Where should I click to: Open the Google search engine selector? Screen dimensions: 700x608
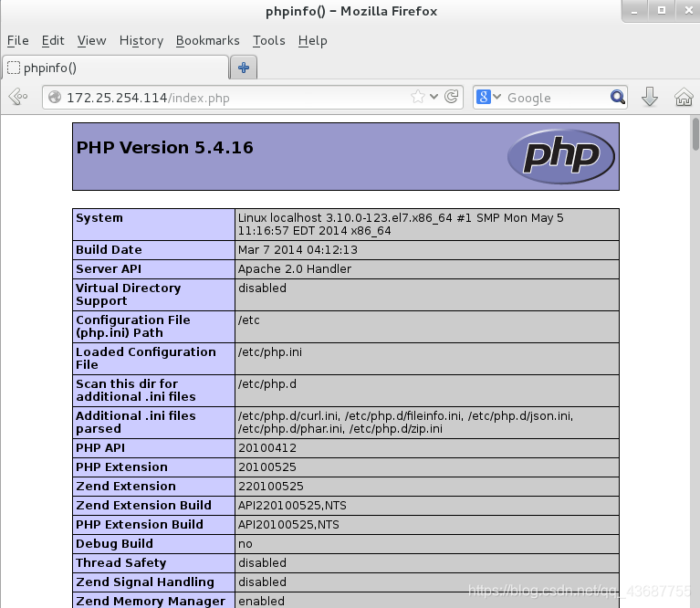click(x=488, y=97)
